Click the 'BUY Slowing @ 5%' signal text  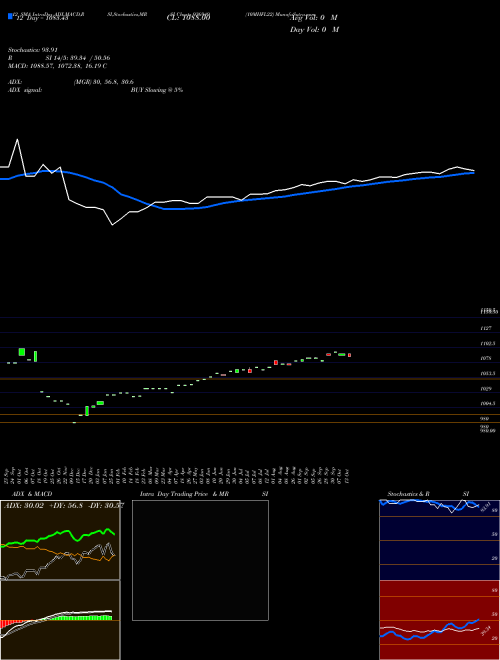tap(157, 90)
